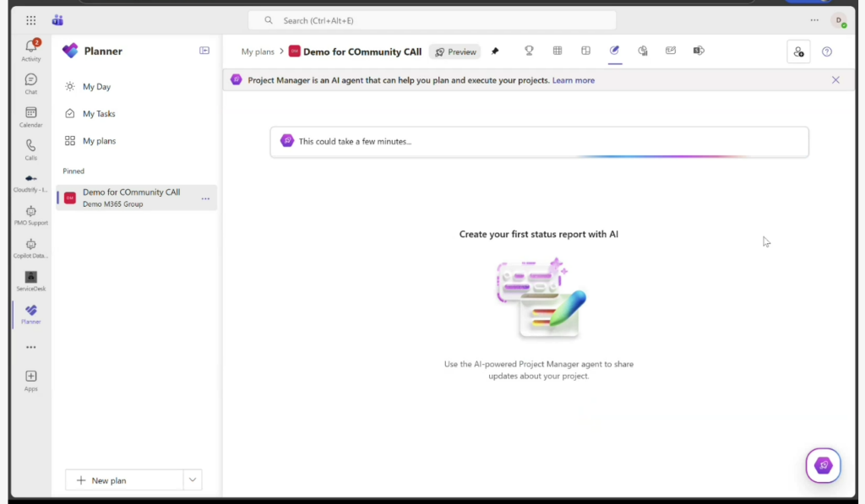Close the Project Manager info banner
865x504 pixels.
[x=835, y=80]
